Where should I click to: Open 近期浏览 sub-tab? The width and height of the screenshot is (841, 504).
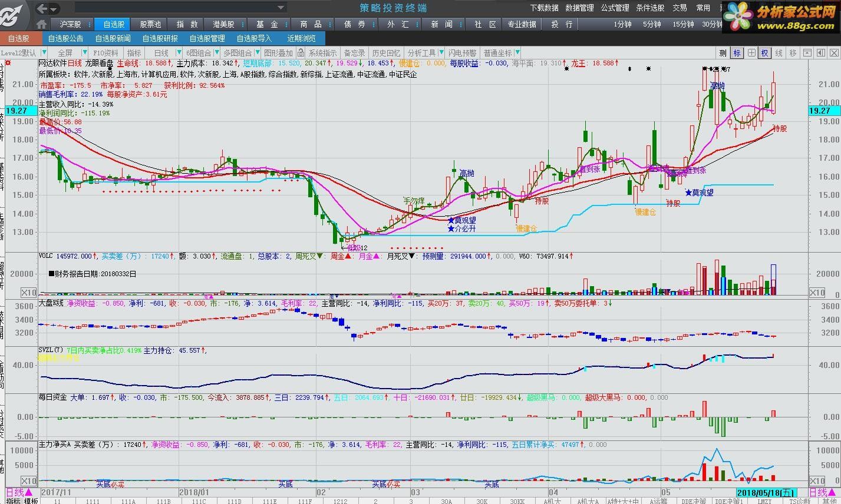point(301,38)
